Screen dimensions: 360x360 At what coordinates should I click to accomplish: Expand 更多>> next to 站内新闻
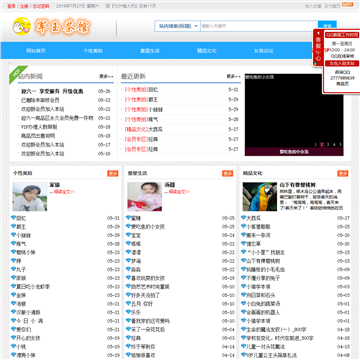tap(106, 76)
